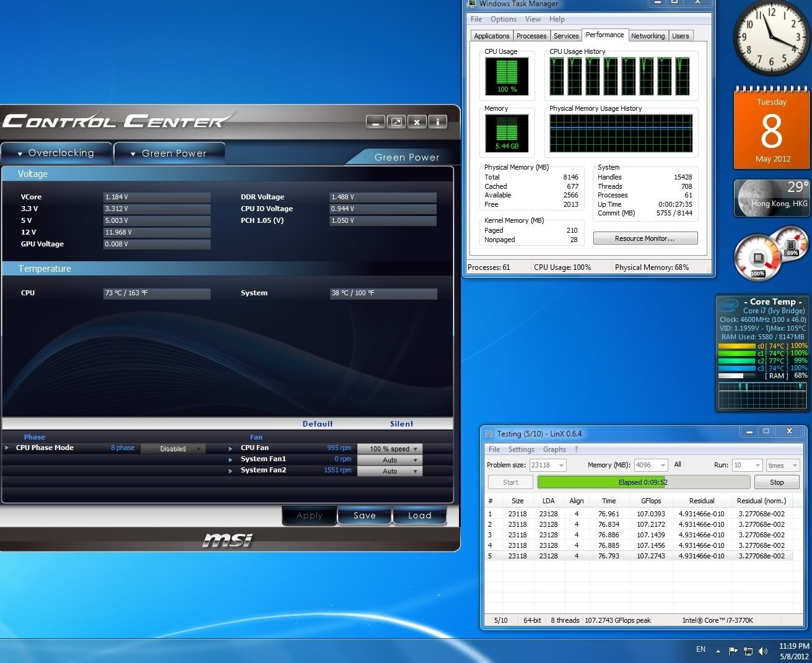The height and width of the screenshot is (663, 812).
Task: Expand the CPU Phase Mode row arrow
Action: point(7,448)
